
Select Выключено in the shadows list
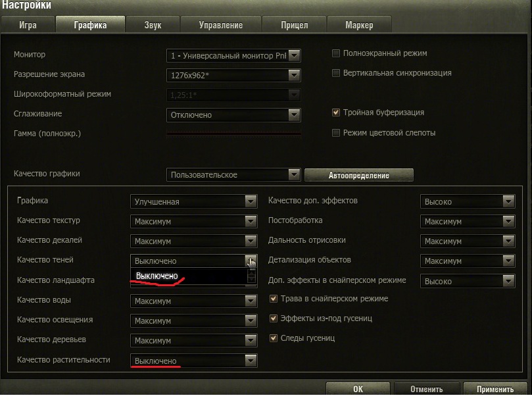pyautogui.click(x=189, y=276)
